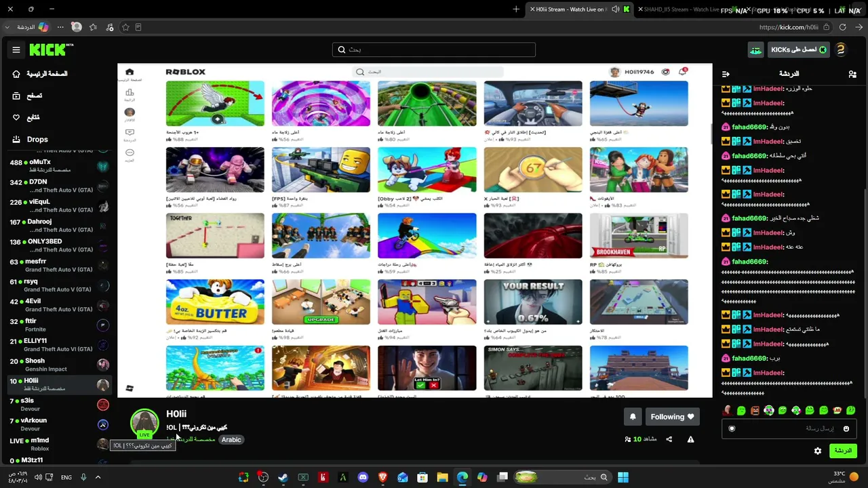Open browser profile avatar in toolbar
Image resolution: width=868 pixels, height=488 pixels.
click(x=76, y=27)
